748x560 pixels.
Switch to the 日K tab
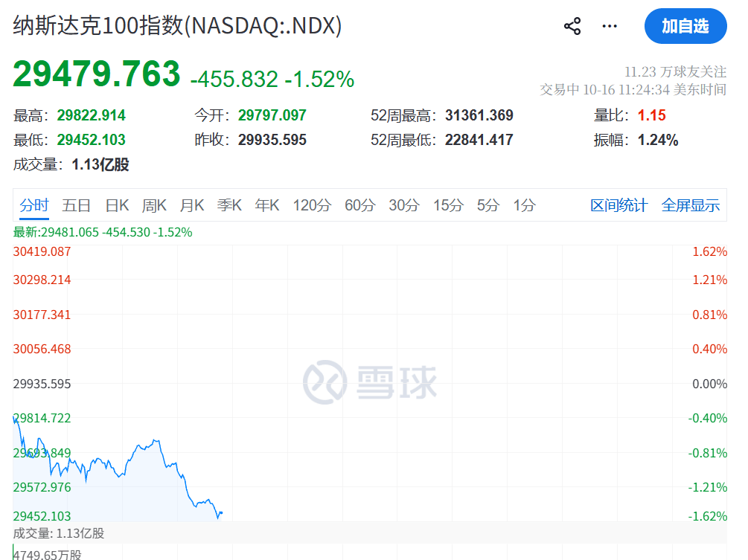click(x=117, y=205)
